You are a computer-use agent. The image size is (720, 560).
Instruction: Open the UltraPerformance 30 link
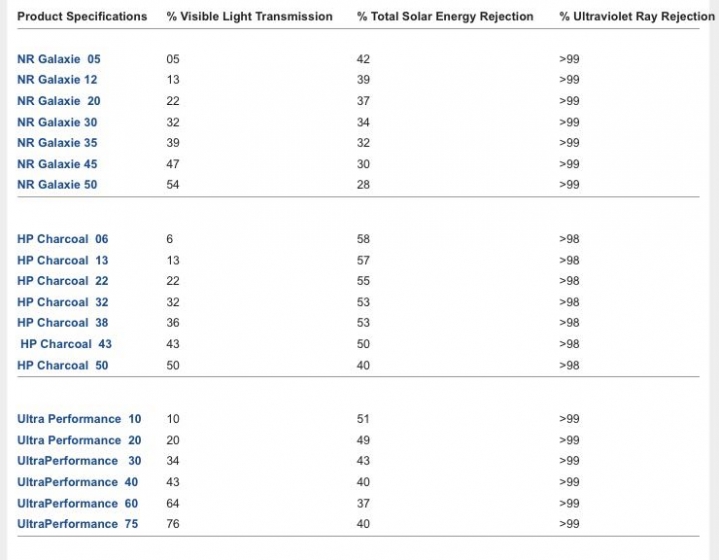point(79,461)
